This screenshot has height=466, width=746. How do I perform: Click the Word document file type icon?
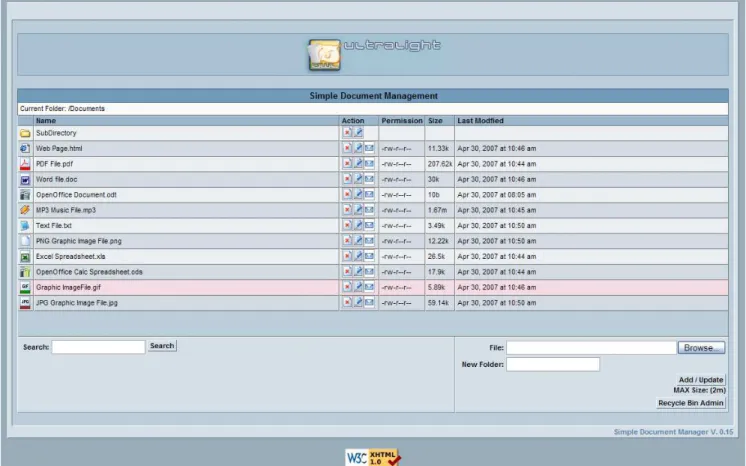tap(25, 180)
